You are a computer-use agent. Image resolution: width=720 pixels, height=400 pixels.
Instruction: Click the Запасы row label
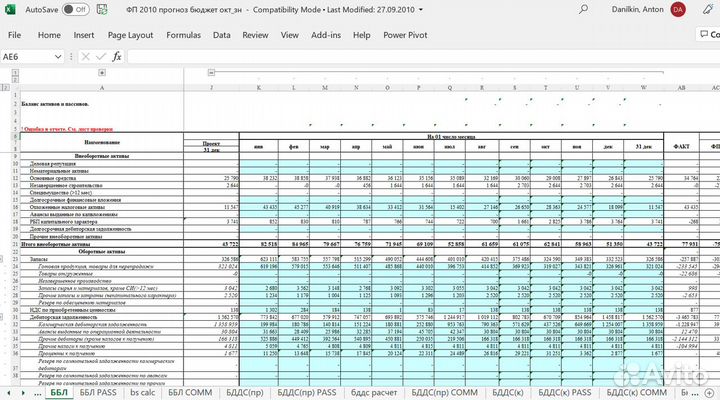point(38,259)
